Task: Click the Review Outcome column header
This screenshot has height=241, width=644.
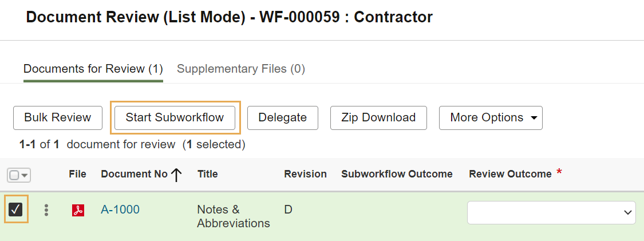Action: (510, 174)
